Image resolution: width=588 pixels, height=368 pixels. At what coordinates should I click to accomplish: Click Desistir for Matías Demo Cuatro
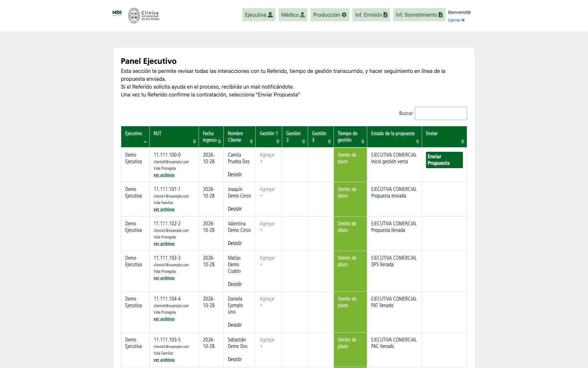[235, 284]
